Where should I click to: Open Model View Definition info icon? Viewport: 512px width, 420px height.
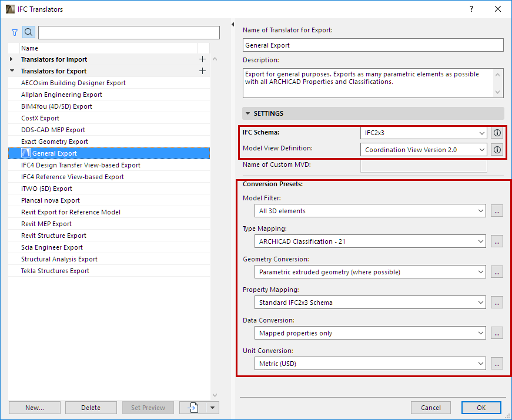(497, 150)
